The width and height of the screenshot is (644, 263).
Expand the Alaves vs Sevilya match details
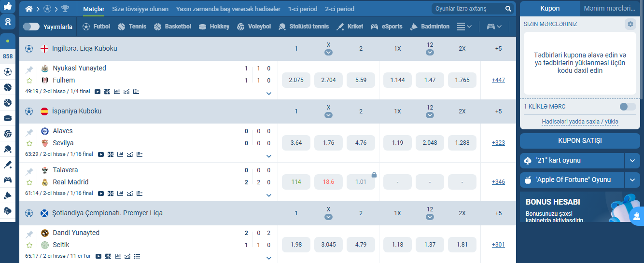coord(269,156)
